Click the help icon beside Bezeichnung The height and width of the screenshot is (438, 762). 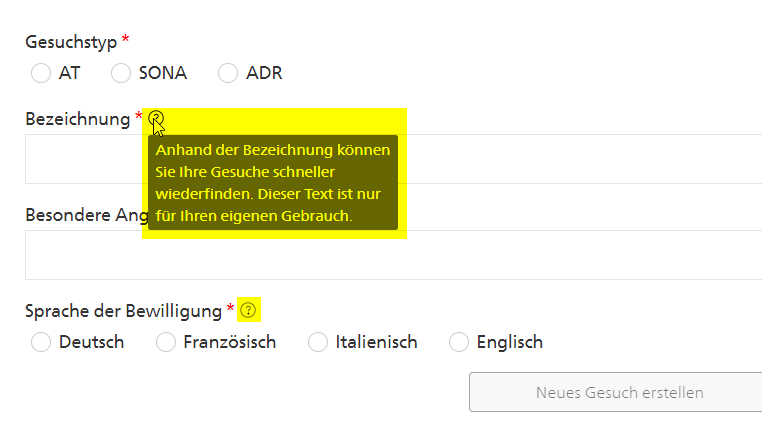[156, 118]
